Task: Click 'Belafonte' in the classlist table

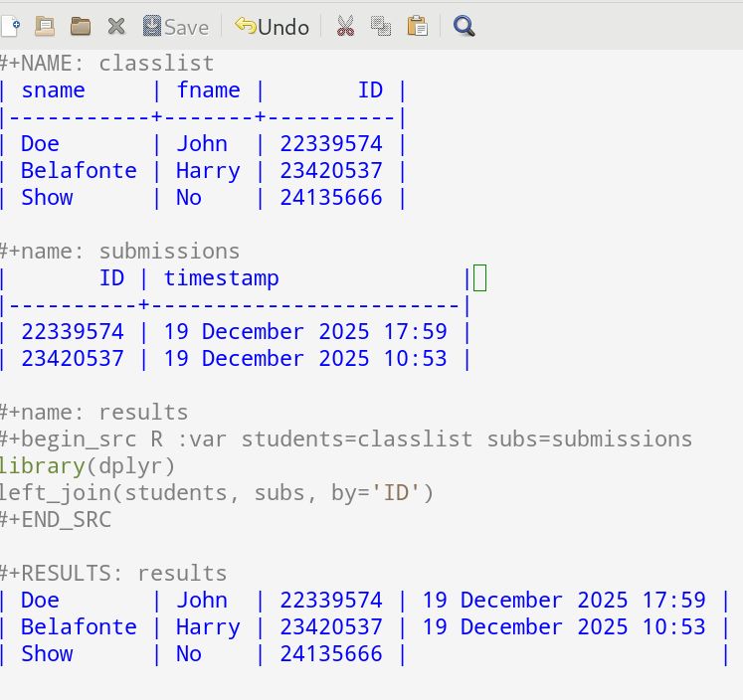Action: 80,170
